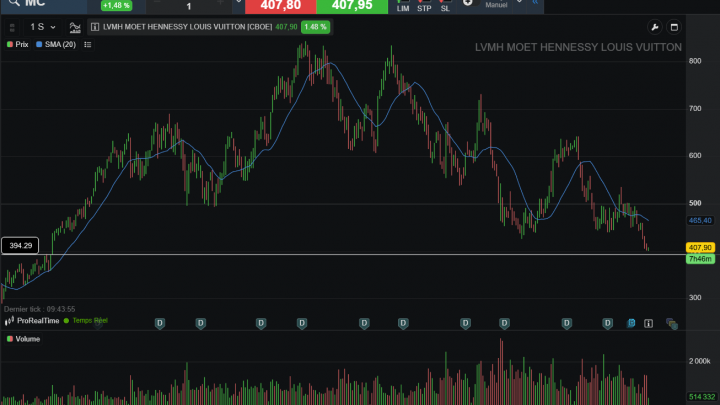Click the quantity input field showing 1
720x405 pixels.
pos(189,6)
